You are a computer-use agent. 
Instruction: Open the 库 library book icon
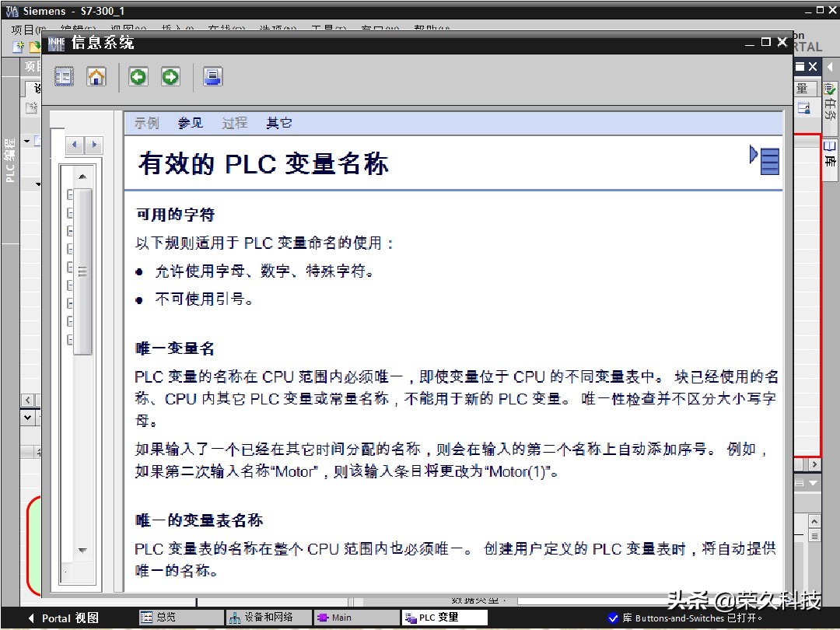(x=829, y=146)
